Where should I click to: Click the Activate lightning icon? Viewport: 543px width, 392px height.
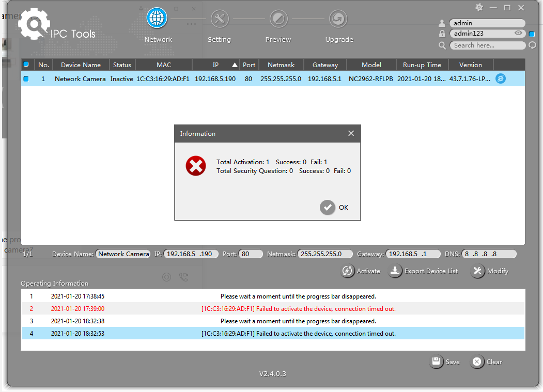point(347,271)
